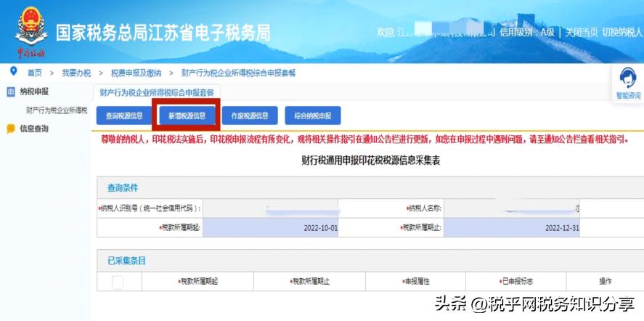This screenshot has height=321, width=644.
Task: Tick the select-all checkbox in 已采集条目 table
Action: [118, 282]
